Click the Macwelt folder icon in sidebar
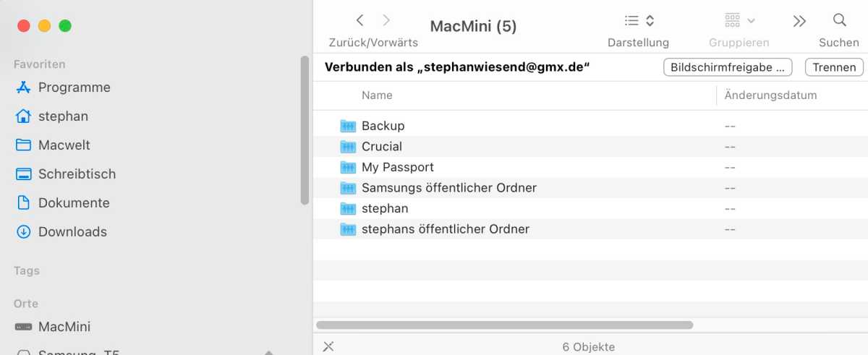The width and height of the screenshot is (868, 355). point(23,145)
